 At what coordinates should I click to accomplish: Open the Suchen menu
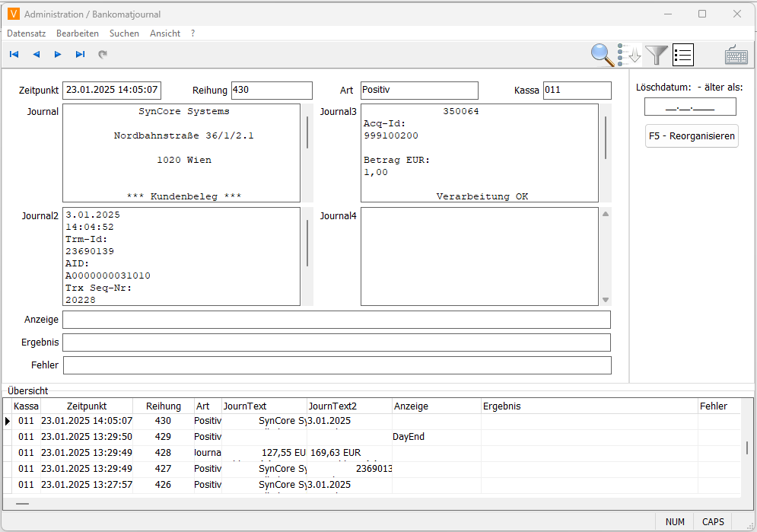(124, 33)
